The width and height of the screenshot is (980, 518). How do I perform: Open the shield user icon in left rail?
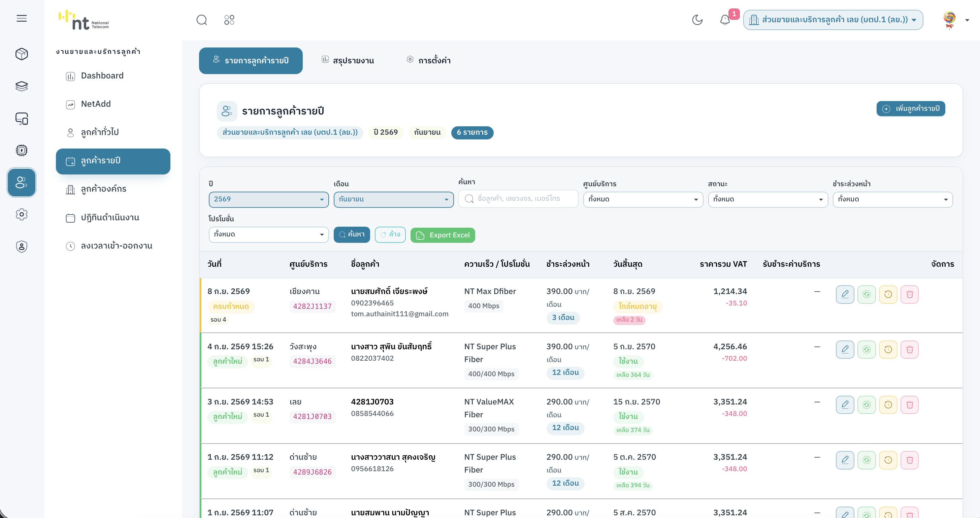[x=22, y=247]
